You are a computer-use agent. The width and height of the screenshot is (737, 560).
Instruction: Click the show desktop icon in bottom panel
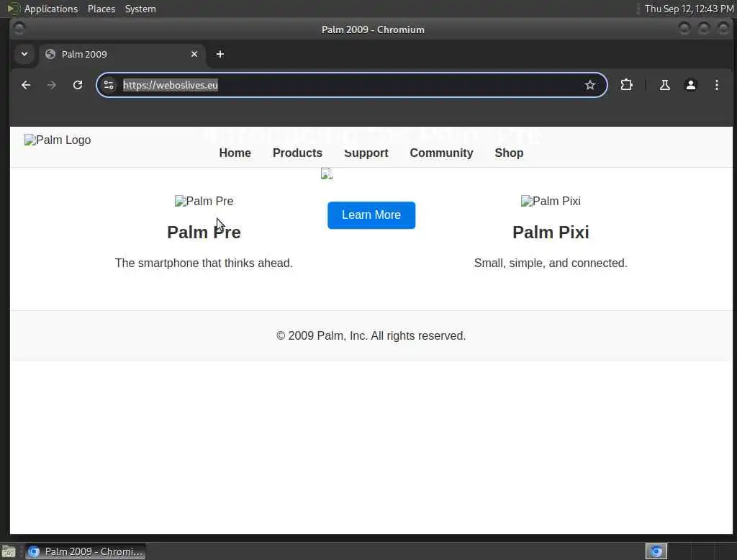(x=9, y=551)
